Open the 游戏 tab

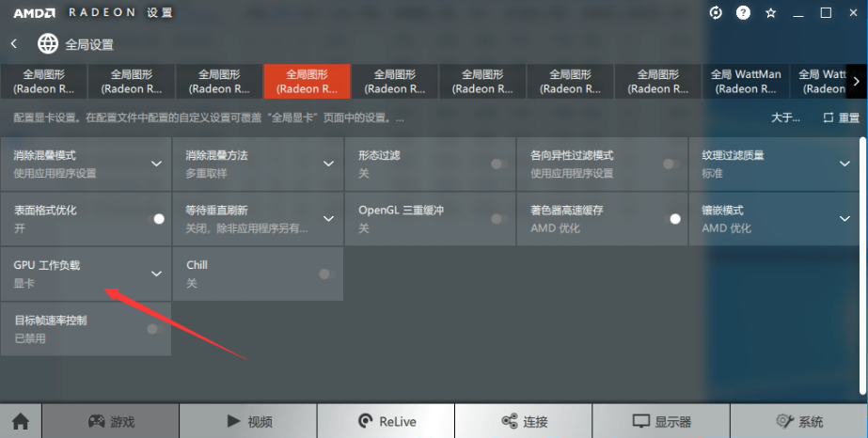[110, 421]
